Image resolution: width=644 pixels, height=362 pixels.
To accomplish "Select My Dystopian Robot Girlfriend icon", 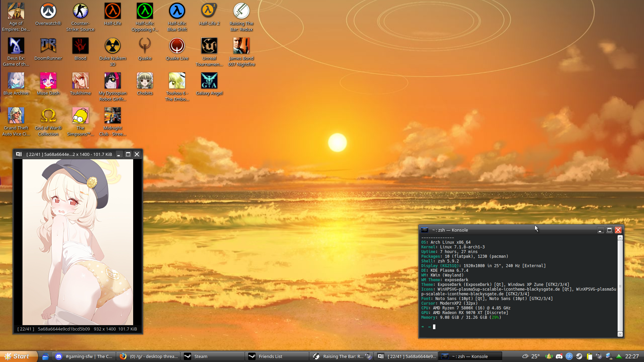I will pyautogui.click(x=113, y=87).
